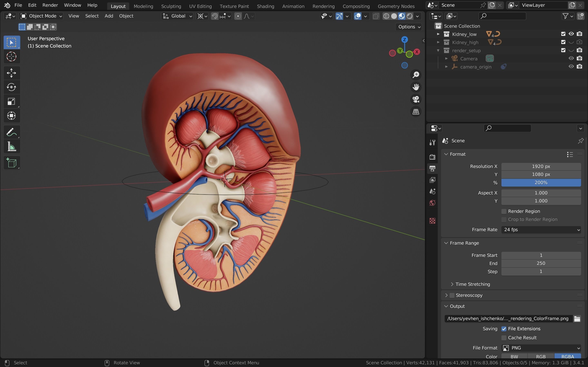Toggle camera view in viewport
This screenshot has width=588, height=367.
coord(416,99)
